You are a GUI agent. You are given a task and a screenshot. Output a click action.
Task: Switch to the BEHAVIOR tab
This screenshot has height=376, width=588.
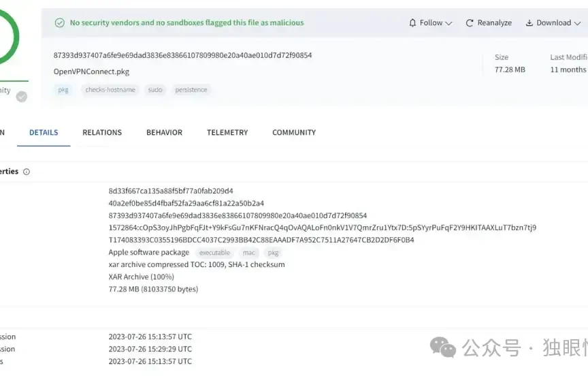tap(164, 132)
